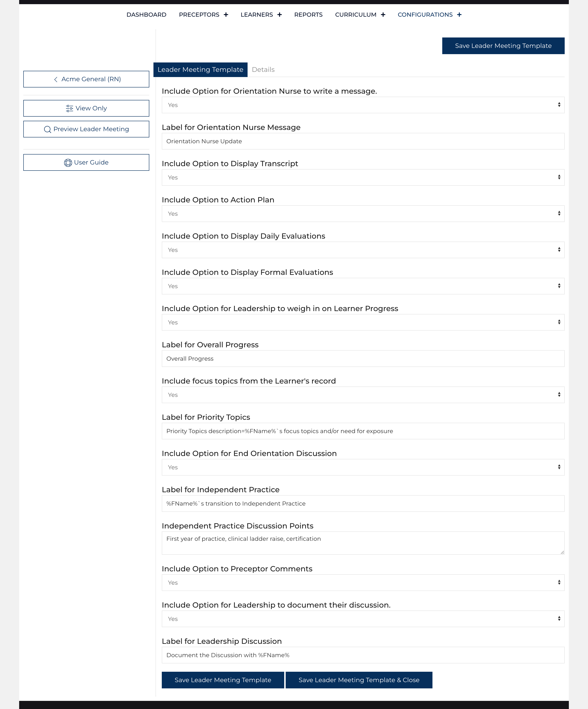Click the plus icon next to Preceptors
Screen dimensions: 588x709
226,15
